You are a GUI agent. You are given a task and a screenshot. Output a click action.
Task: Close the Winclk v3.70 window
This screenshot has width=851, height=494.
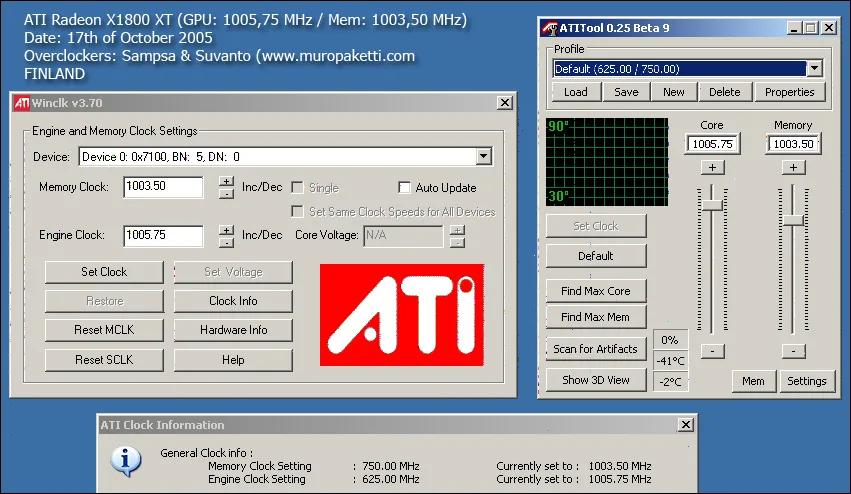point(505,103)
